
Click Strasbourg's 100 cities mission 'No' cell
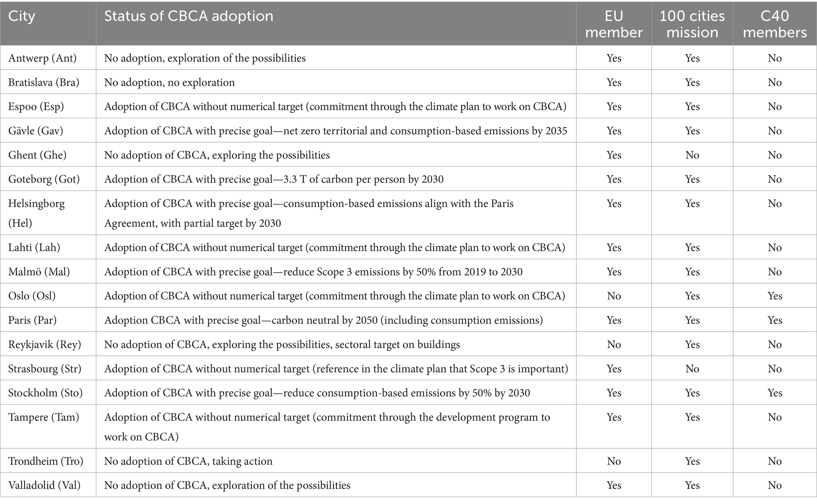[692, 369]
